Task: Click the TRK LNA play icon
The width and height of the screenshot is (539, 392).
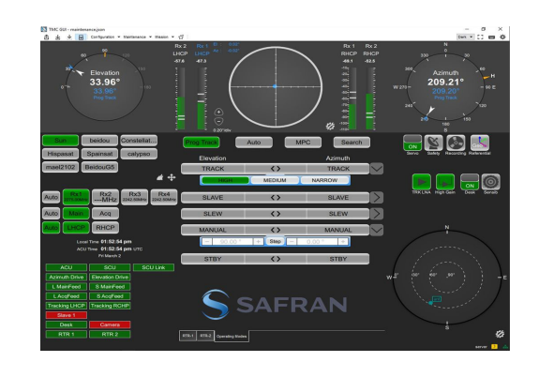Action: (421, 182)
